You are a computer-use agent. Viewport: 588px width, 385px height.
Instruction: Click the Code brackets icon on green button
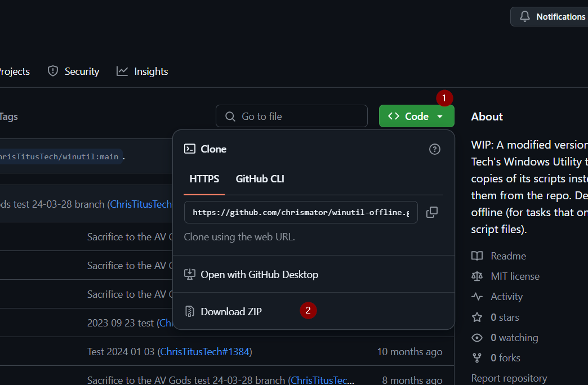(x=394, y=116)
